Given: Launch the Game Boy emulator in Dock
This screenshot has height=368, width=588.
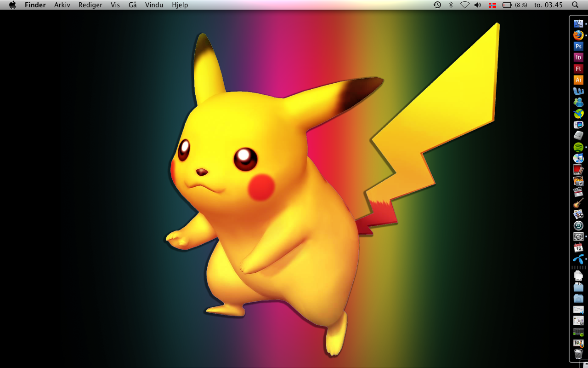Looking at the screenshot, I should (578, 125).
